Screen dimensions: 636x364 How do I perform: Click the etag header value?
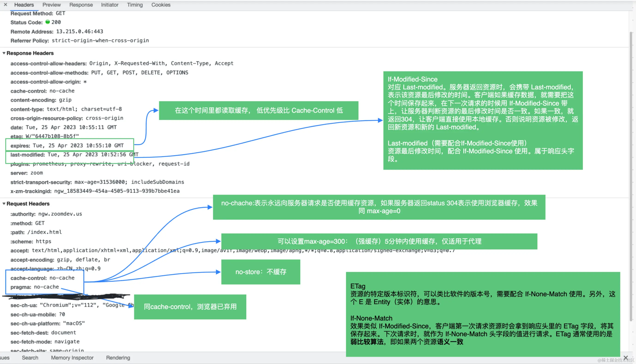[52, 136]
